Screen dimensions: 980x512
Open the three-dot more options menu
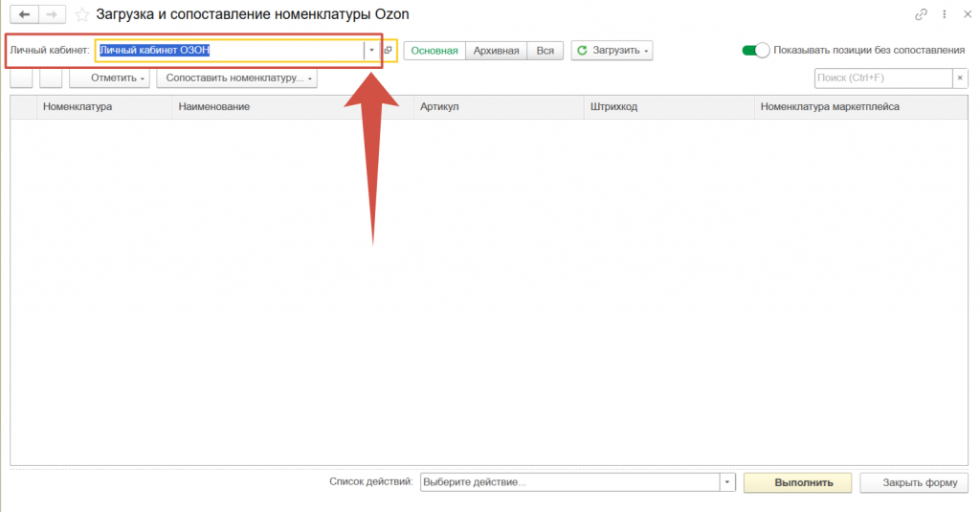[x=944, y=15]
